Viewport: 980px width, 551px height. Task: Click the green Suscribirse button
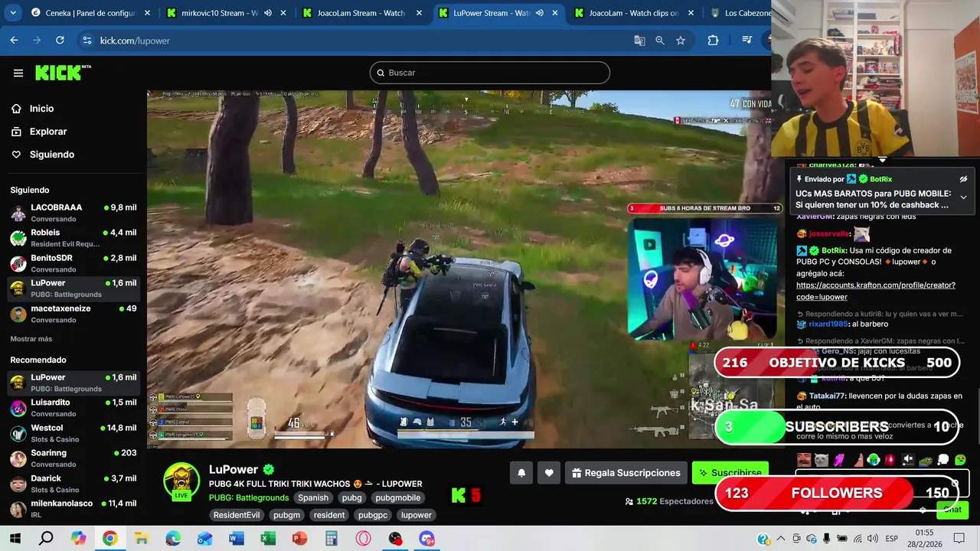(x=730, y=473)
